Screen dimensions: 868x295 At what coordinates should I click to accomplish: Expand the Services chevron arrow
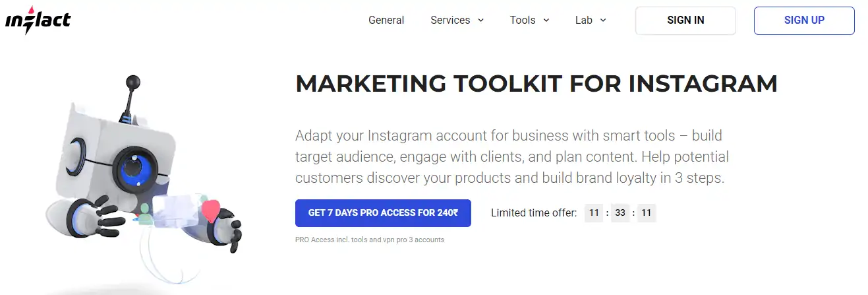click(x=480, y=20)
